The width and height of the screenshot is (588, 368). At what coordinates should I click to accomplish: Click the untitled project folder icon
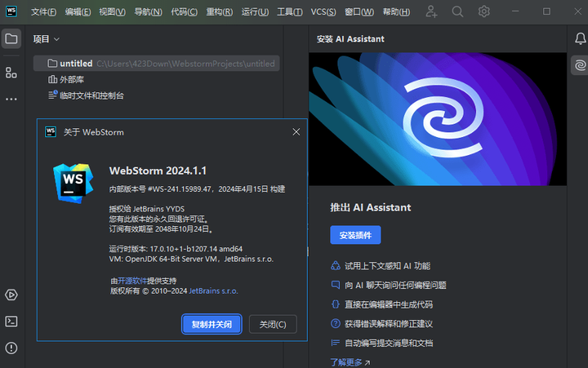[52, 64]
